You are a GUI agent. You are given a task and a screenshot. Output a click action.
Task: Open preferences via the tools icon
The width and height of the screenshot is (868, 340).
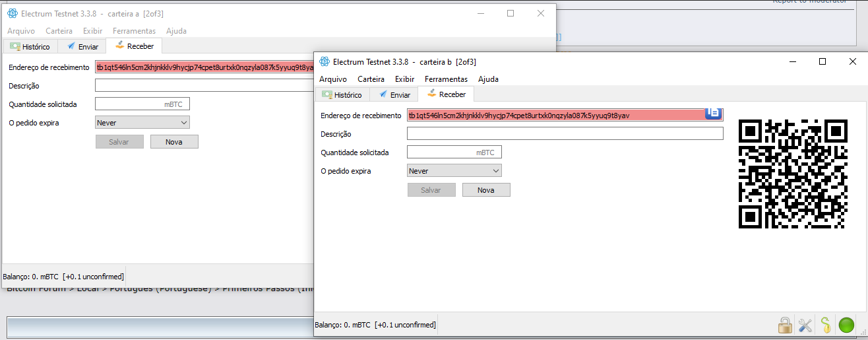coord(805,325)
